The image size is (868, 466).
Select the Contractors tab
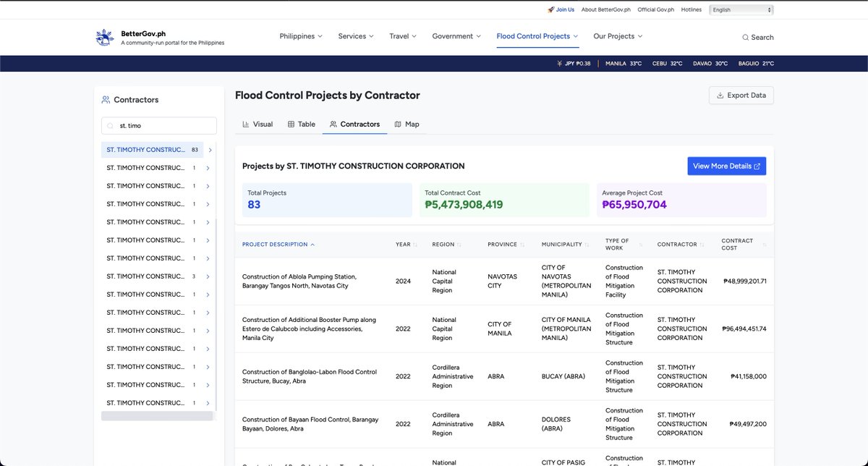click(x=354, y=124)
